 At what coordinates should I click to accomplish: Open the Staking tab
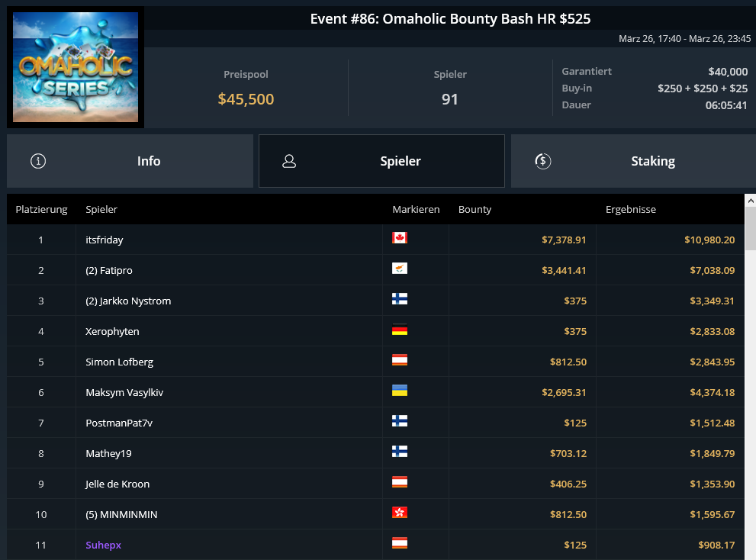tap(633, 161)
